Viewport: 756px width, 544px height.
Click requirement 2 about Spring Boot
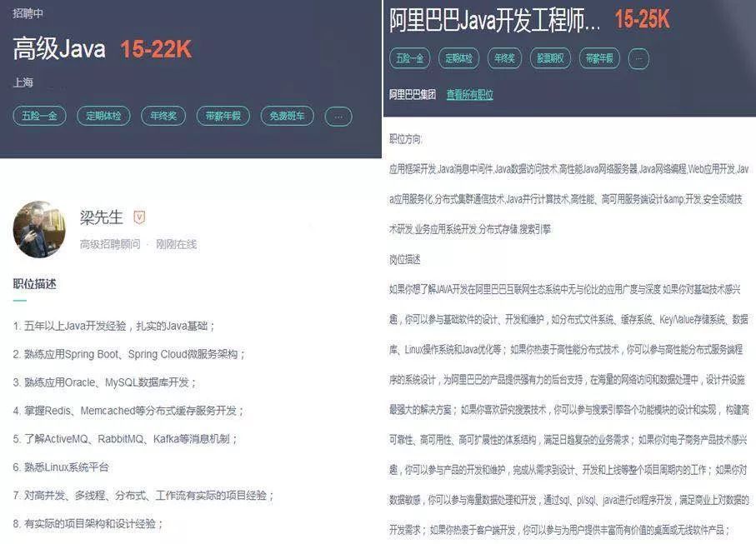pyautogui.click(x=129, y=354)
